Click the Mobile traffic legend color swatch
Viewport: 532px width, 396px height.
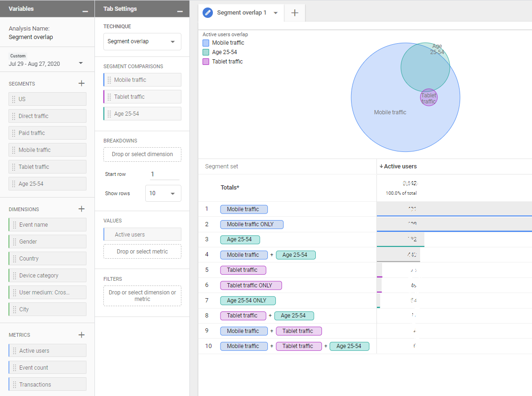[x=206, y=43]
